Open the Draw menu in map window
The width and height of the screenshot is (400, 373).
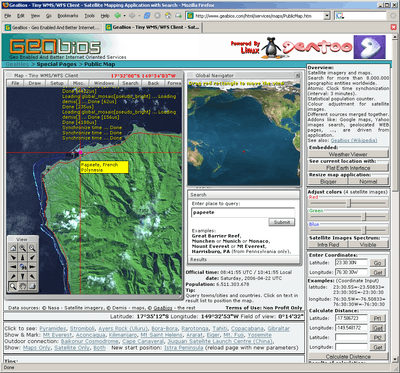pyautogui.click(x=35, y=83)
